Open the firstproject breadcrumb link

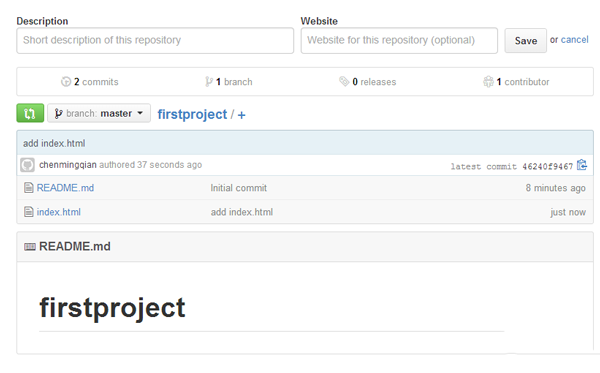pos(192,114)
